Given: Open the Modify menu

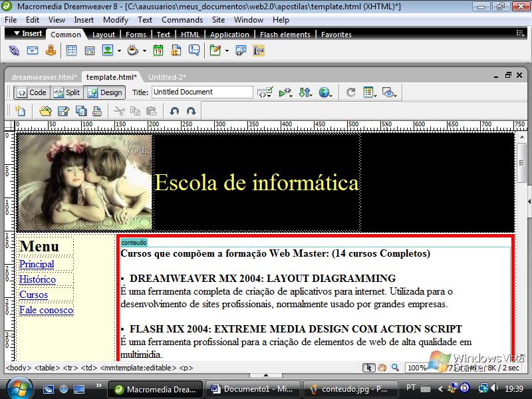Looking at the screenshot, I should coord(116,20).
